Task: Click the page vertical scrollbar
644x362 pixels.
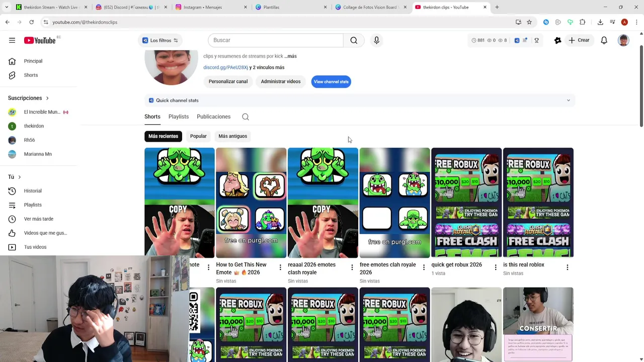Action: (x=641, y=85)
